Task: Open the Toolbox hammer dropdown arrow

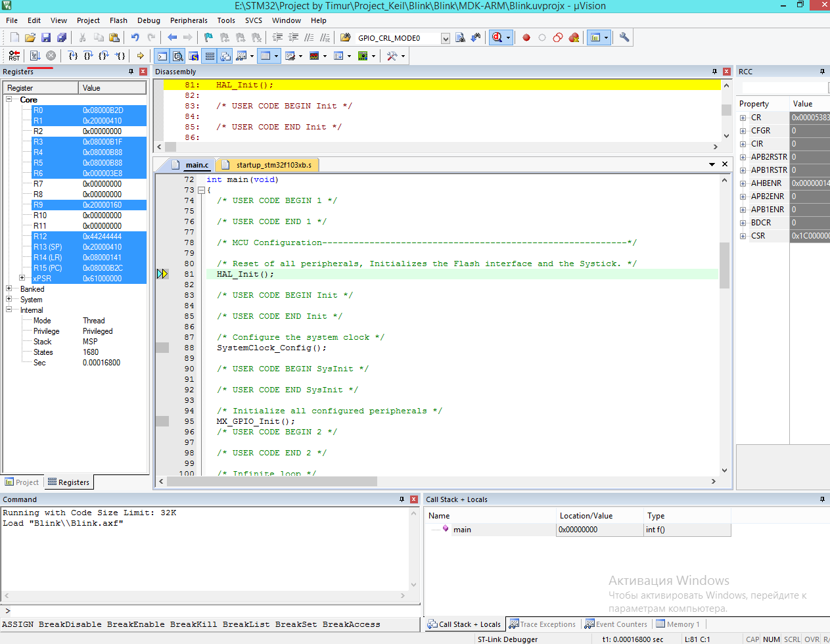Action: click(x=402, y=56)
